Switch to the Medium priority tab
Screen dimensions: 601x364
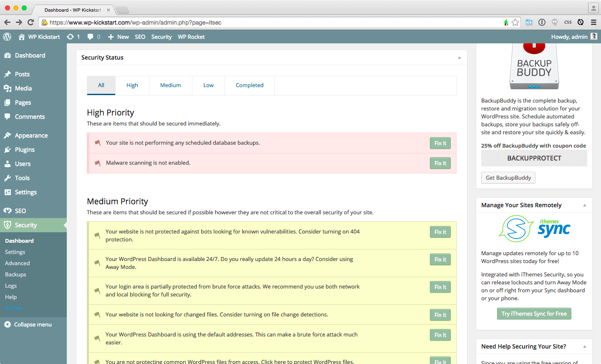point(171,85)
